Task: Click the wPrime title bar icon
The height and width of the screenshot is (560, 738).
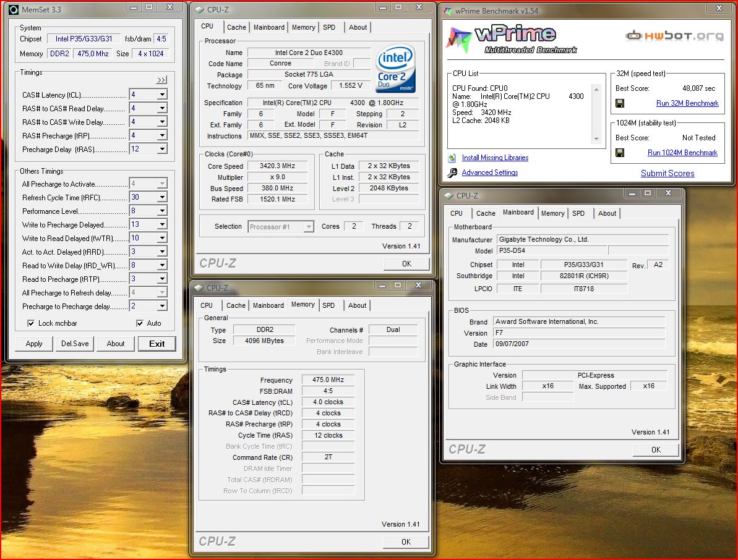Action: 448,11
